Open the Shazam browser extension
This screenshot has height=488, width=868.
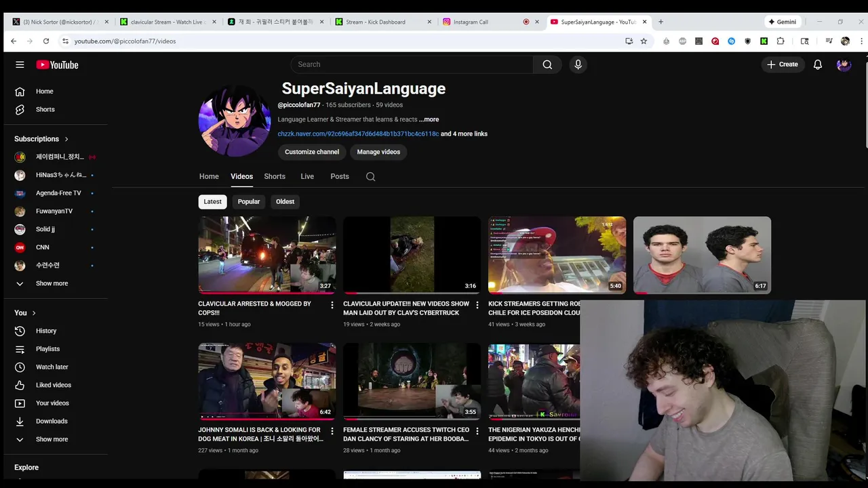pyautogui.click(x=731, y=41)
